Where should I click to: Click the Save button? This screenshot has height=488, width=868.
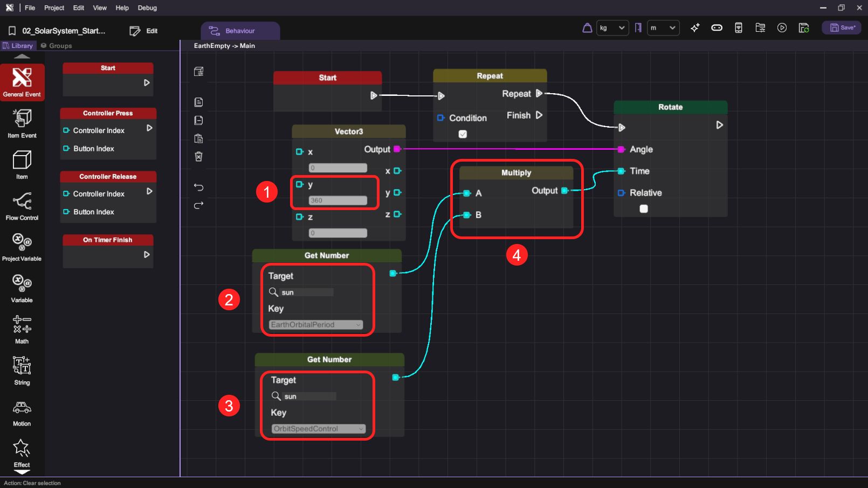point(841,28)
